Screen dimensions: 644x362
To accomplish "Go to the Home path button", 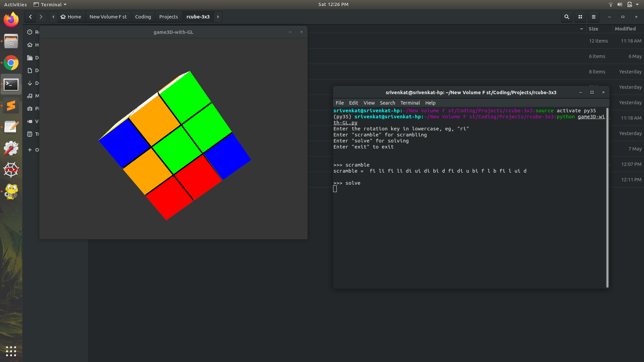I will point(71,17).
